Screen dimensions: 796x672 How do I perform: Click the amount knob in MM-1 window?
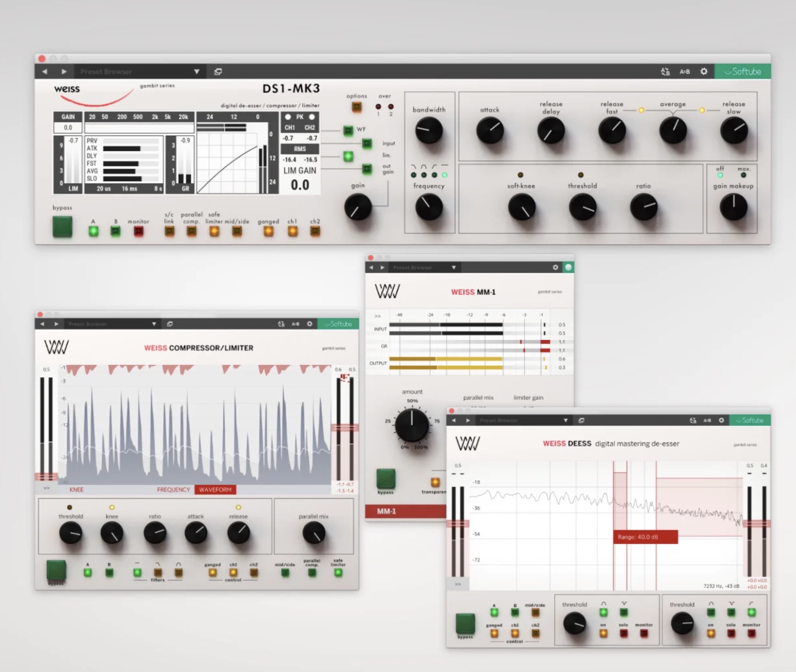412,425
